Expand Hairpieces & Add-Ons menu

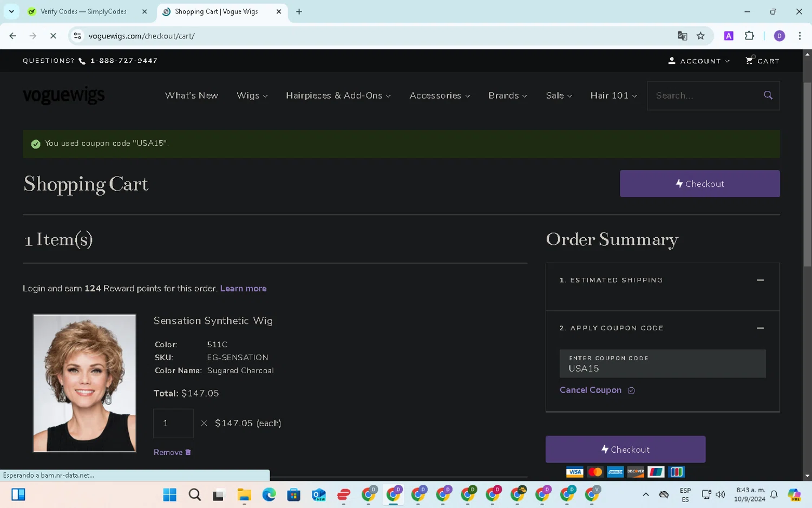pyautogui.click(x=338, y=95)
